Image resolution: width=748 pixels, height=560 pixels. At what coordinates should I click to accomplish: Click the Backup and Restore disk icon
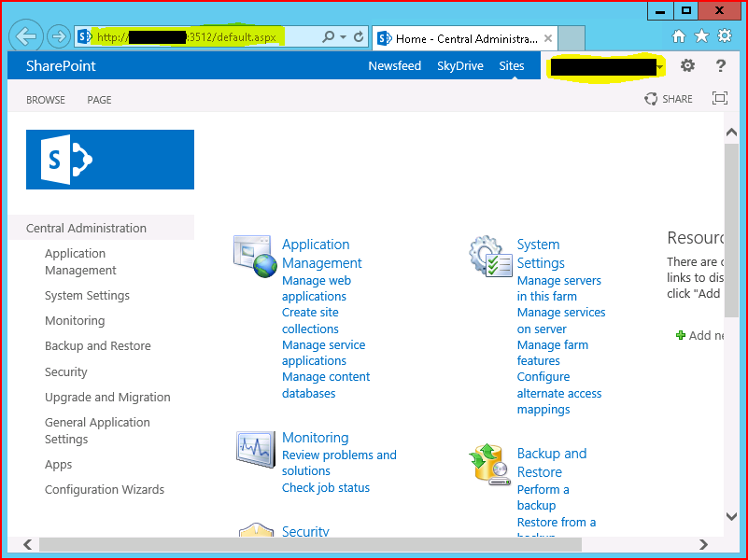pyautogui.click(x=490, y=464)
